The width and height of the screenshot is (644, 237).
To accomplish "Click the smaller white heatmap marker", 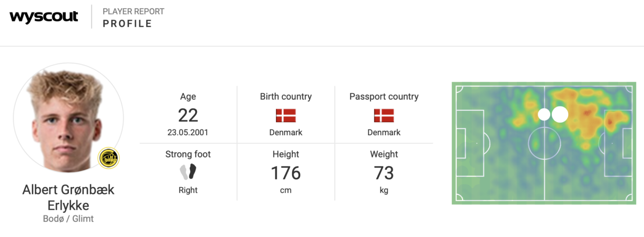I will [x=544, y=114].
